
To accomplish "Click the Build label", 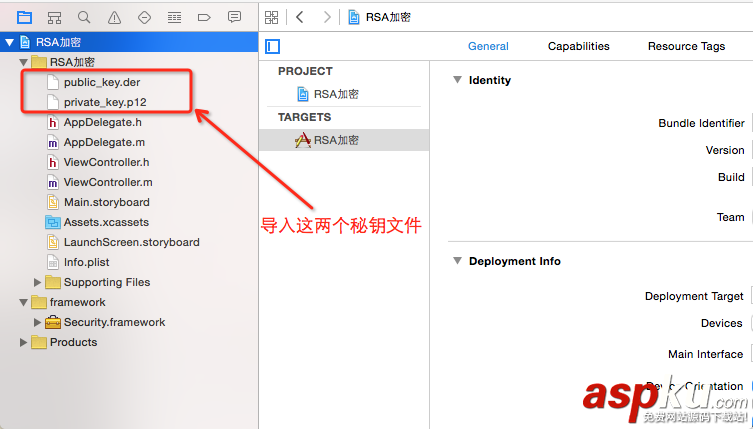I will coord(731,177).
